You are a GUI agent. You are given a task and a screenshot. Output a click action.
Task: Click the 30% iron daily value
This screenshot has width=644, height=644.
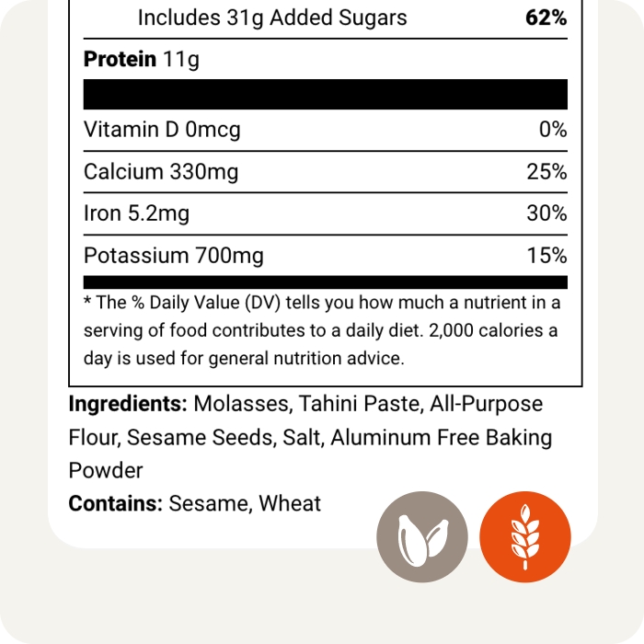[x=547, y=214]
